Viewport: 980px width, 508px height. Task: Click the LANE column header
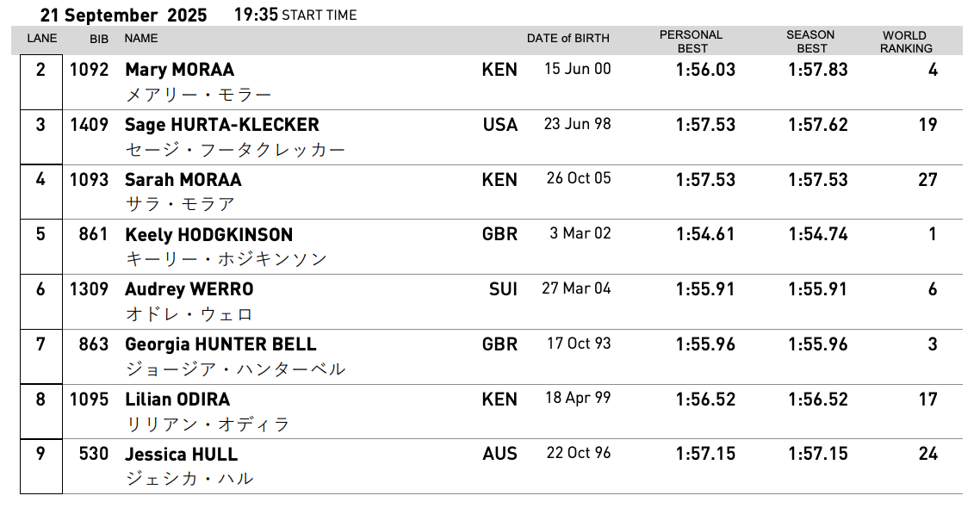click(42, 39)
